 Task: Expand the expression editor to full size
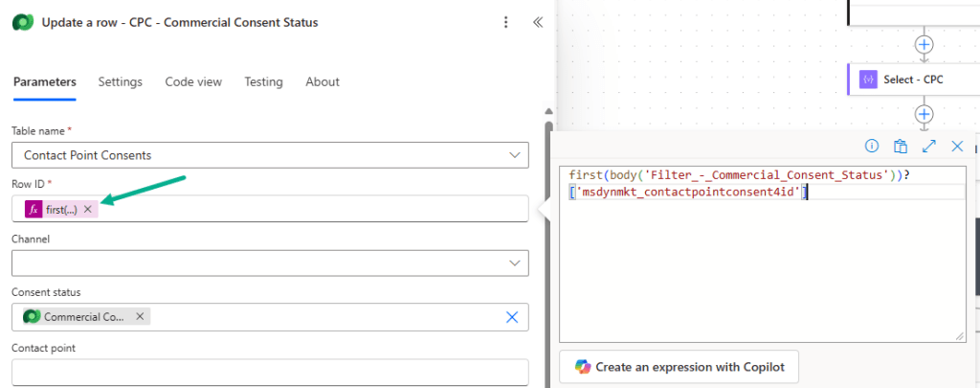[928, 147]
